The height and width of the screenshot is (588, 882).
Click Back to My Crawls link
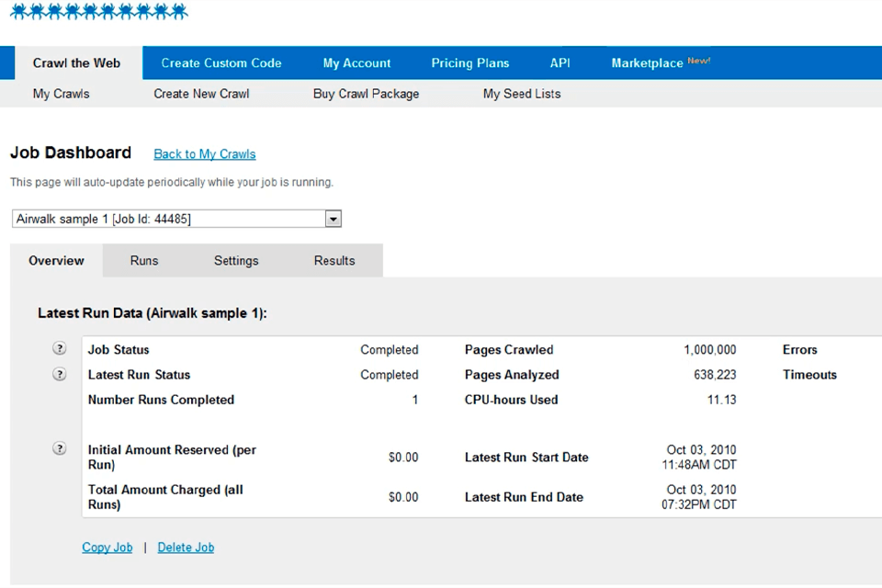205,154
